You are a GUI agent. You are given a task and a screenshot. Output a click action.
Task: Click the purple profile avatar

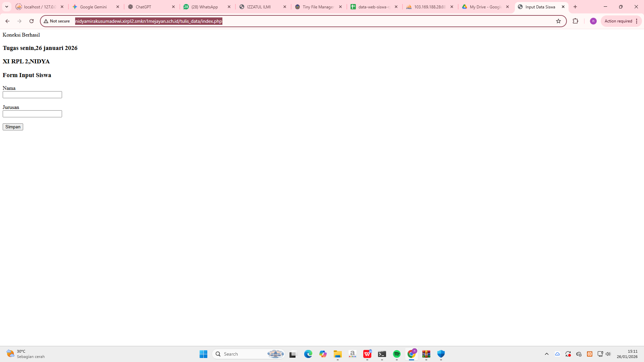593,21
